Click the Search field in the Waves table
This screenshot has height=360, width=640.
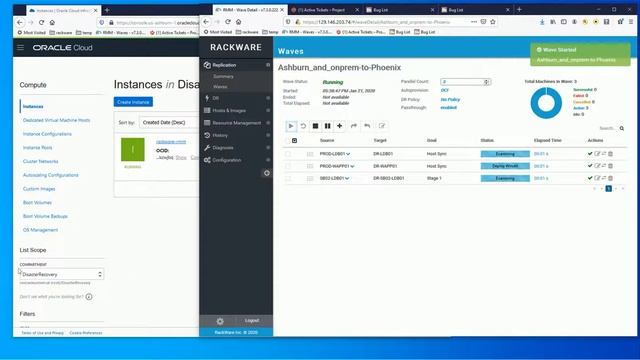click(607, 128)
